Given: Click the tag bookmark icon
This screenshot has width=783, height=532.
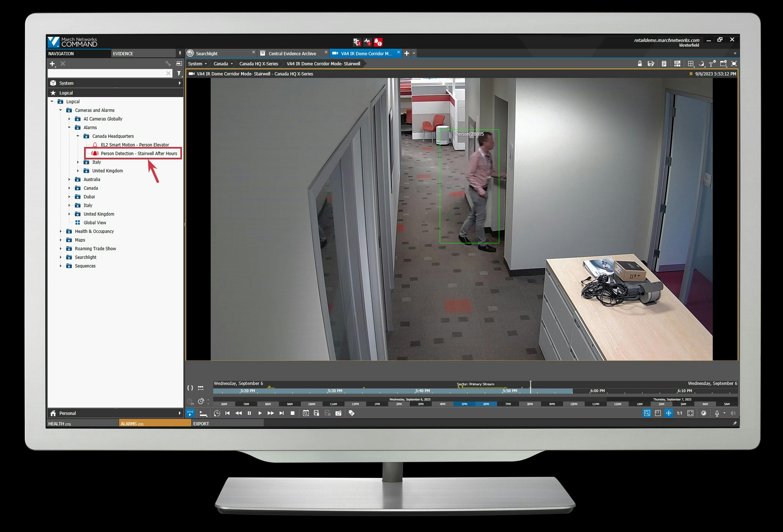Looking at the screenshot, I should [351, 413].
